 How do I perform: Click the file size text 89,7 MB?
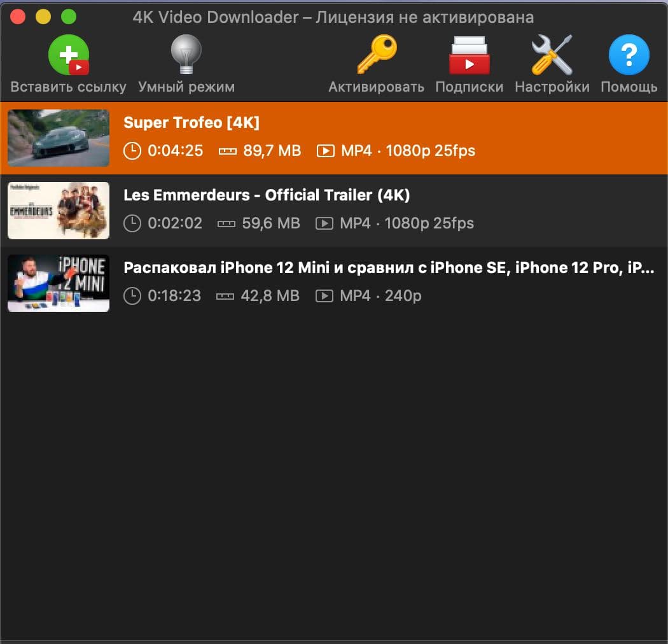pos(272,151)
